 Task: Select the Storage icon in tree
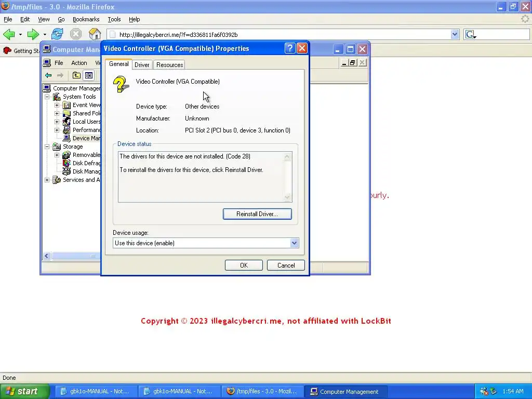[57, 147]
